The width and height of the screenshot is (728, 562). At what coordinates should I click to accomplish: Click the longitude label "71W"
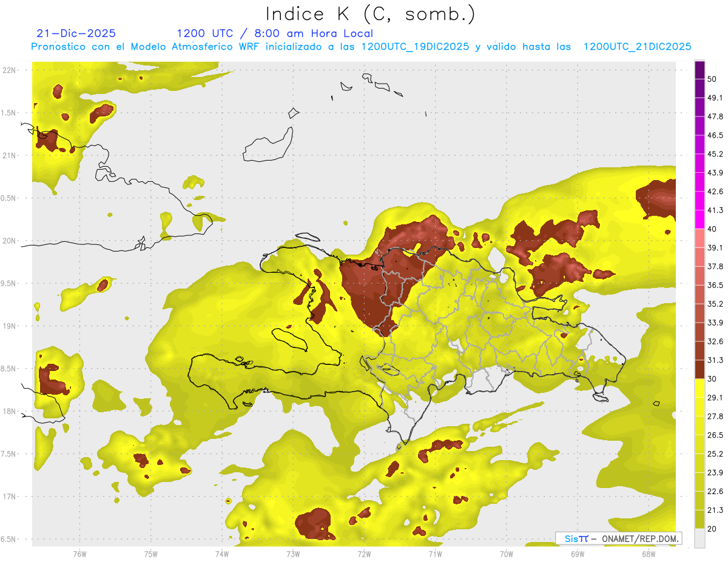[435, 554]
